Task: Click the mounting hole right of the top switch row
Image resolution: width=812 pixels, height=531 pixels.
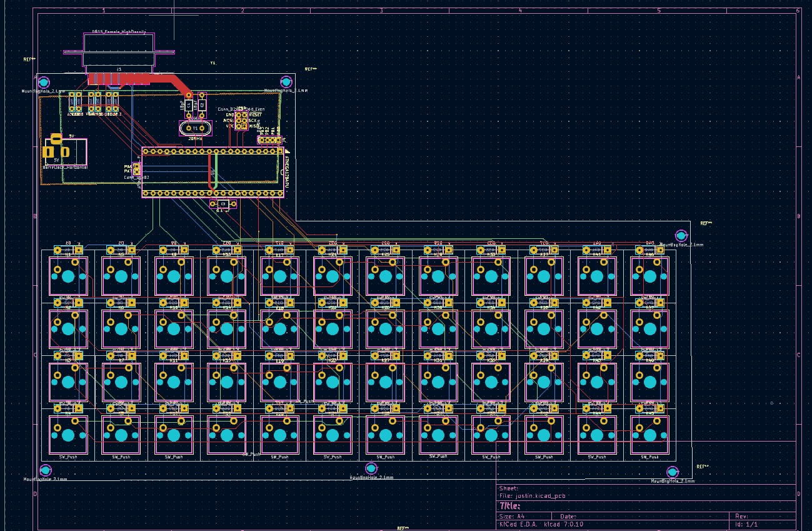Action: pos(681,236)
